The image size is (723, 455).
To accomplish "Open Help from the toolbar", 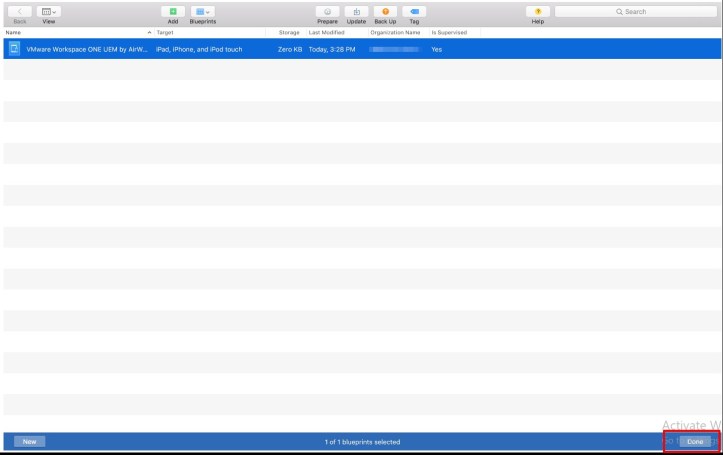I will pos(538,11).
